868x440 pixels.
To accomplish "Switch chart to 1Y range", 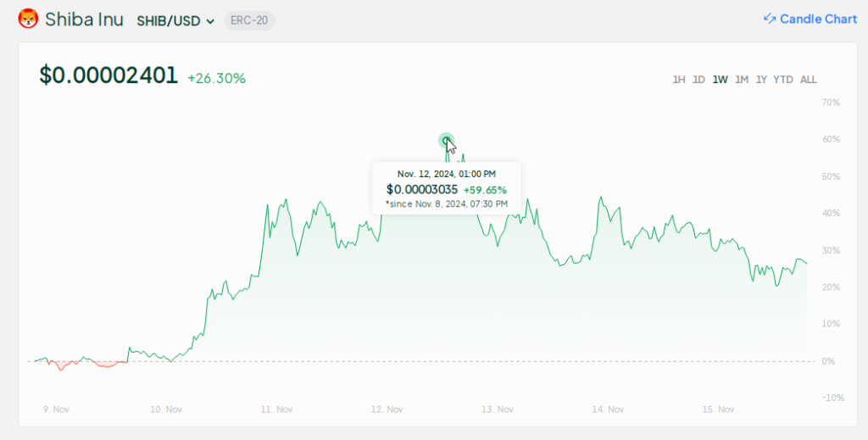I will click(x=761, y=80).
